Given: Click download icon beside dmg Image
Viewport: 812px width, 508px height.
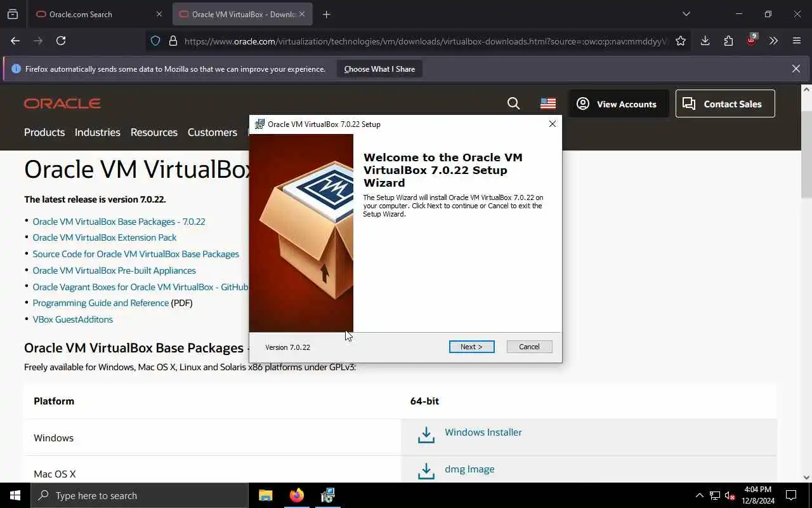Looking at the screenshot, I should (x=426, y=471).
